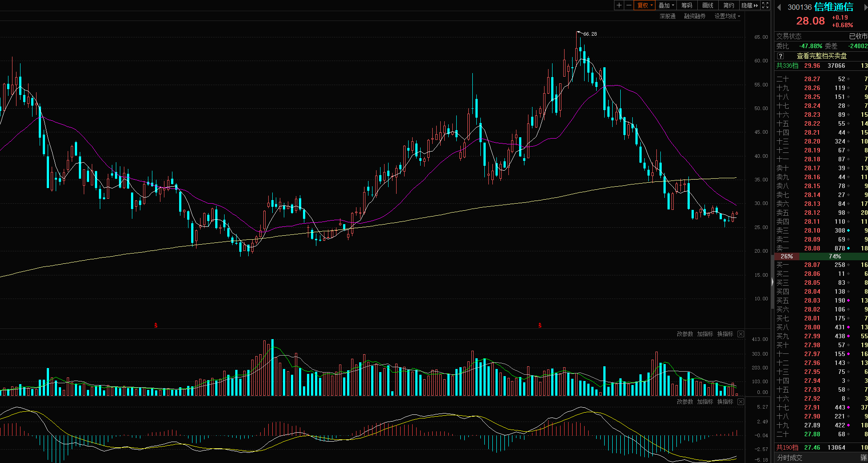Click 改参数 in the MACD panel
The image size is (868, 463).
(x=685, y=402)
